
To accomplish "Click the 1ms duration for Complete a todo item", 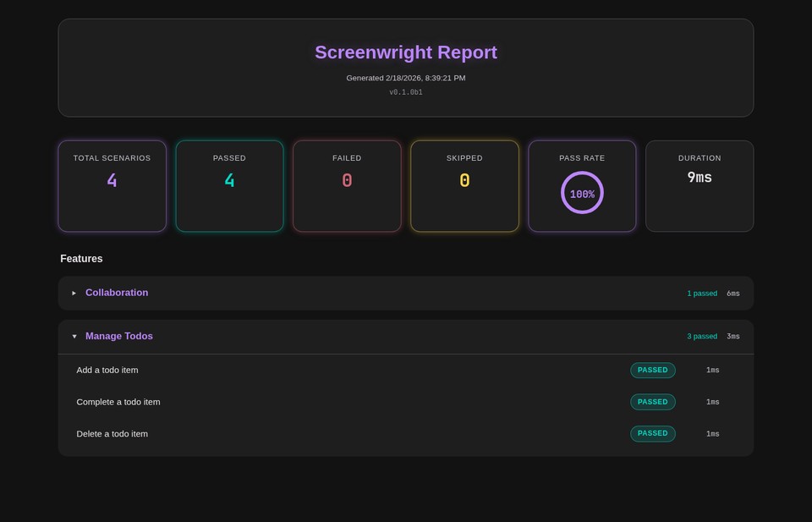I will [712, 402].
